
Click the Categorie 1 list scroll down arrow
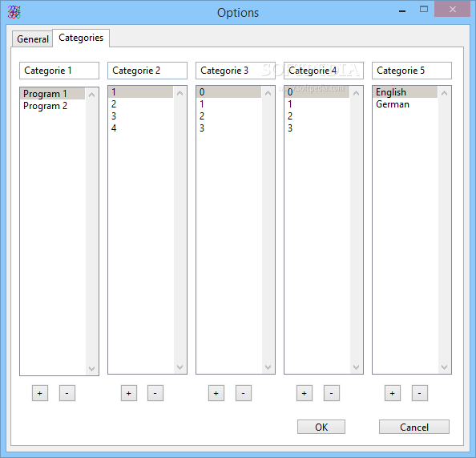pyautogui.click(x=91, y=369)
